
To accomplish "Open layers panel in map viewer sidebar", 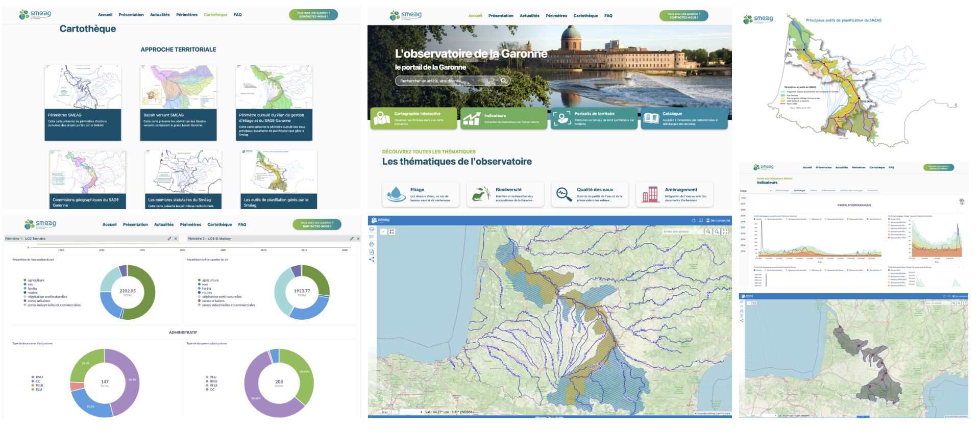I will pos(372,230).
